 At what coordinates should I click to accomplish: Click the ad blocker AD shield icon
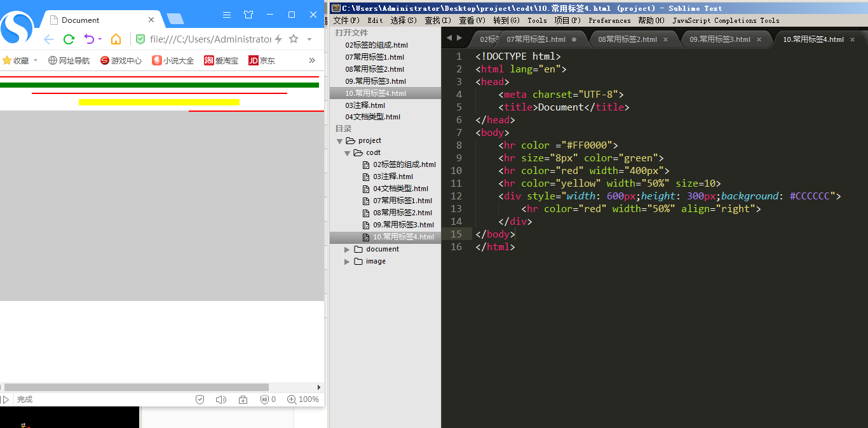click(x=264, y=399)
